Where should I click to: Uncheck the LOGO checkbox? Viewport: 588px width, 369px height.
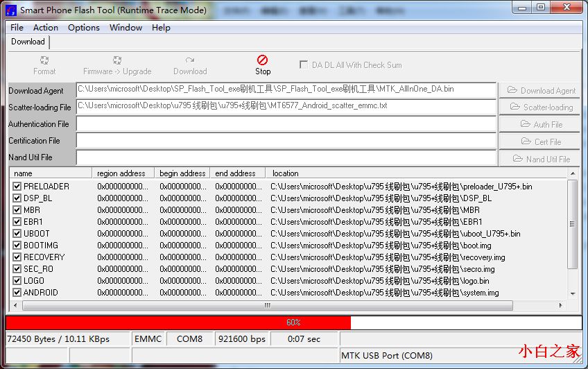click(x=17, y=280)
